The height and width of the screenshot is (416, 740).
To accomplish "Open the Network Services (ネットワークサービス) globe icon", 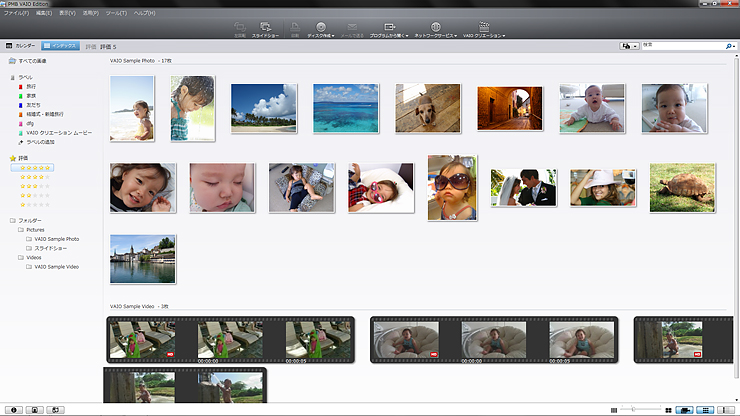I will 435,29.
